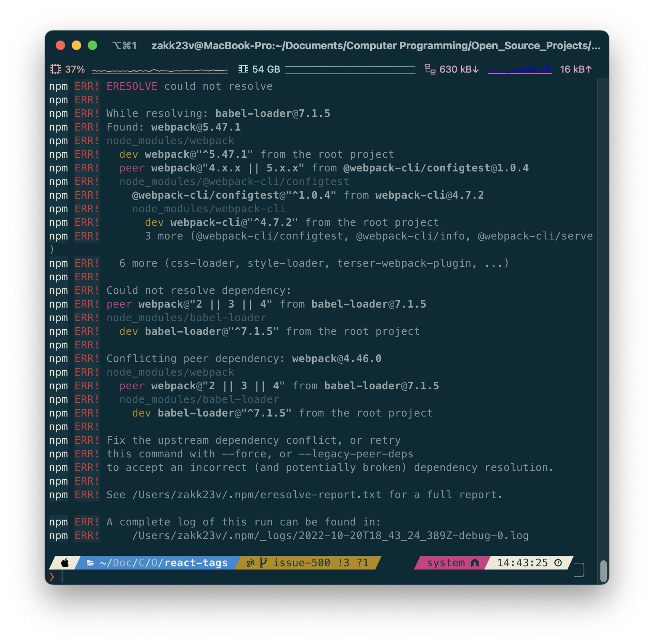Minimize the terminal using yellow button
Viewport: 654px width, 644px height.
click(76, 45)
